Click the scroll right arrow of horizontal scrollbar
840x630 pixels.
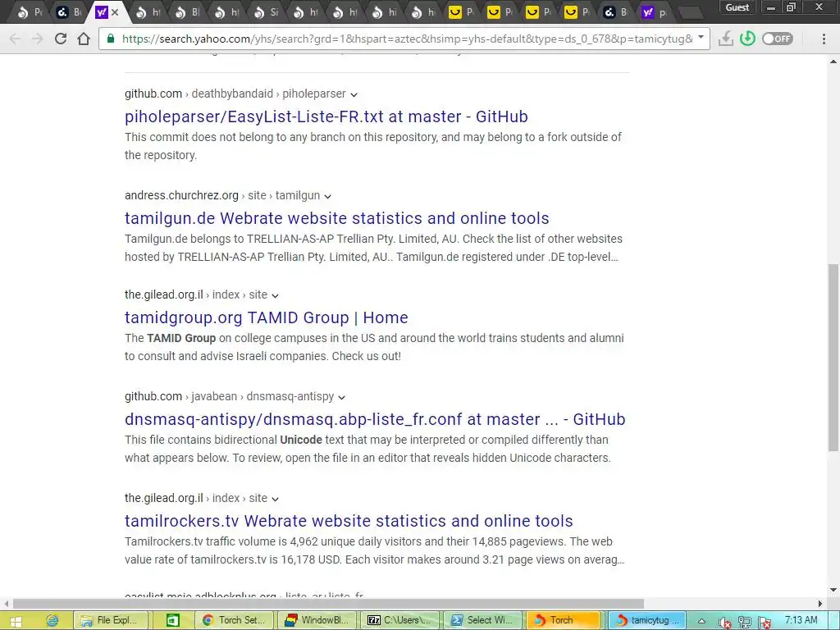click(x=819, y=604)
